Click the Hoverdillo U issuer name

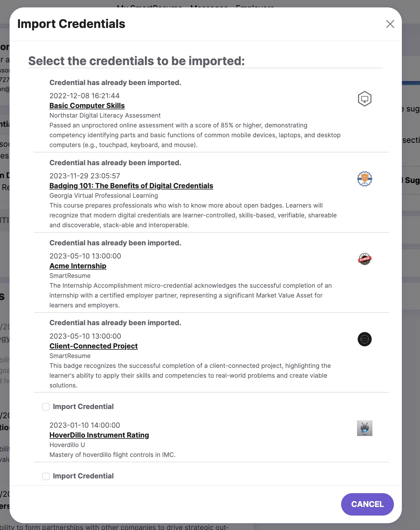tap(67, 445)
